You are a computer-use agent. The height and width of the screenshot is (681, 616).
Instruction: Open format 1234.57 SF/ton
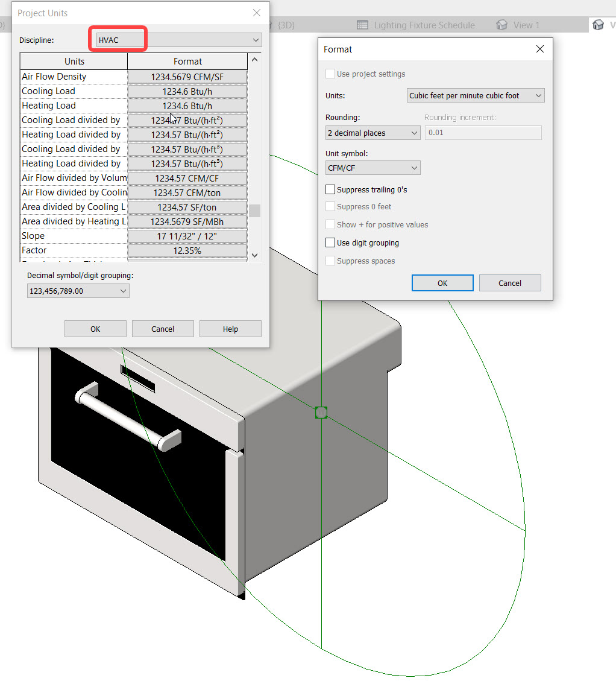click(187, 207)
